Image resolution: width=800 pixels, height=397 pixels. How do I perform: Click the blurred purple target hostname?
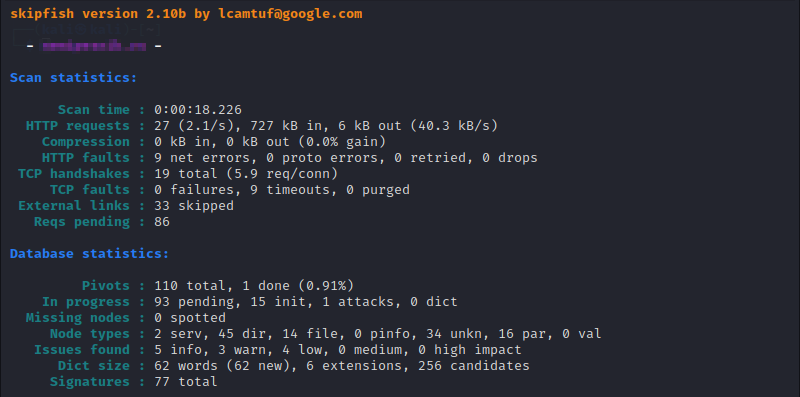click(x=94, y=46)
